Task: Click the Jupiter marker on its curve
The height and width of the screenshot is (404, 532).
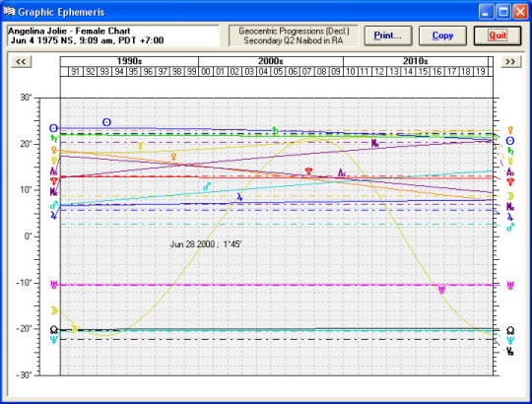Action: pos(239,197)
